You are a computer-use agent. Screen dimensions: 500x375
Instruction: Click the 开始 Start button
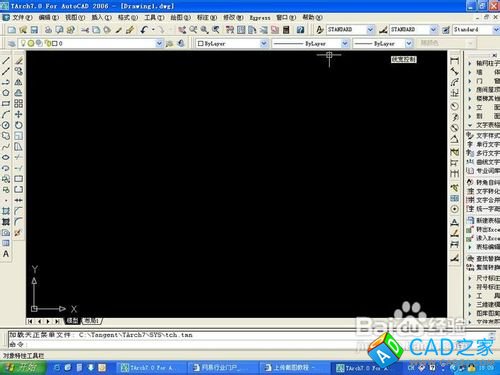(23, 368)
